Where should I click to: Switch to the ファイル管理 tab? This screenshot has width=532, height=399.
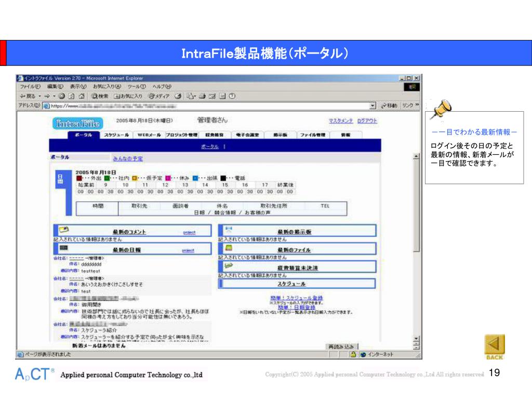[312, 135]
